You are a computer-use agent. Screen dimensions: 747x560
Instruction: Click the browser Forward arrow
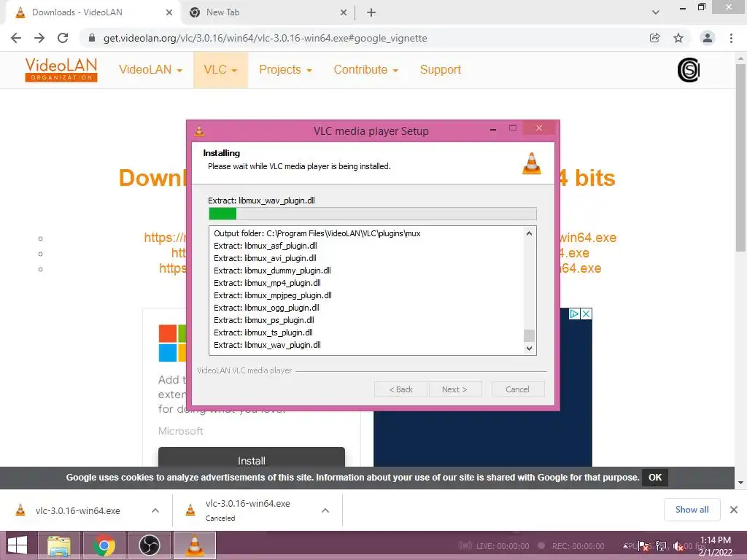(x=39, y=38)
